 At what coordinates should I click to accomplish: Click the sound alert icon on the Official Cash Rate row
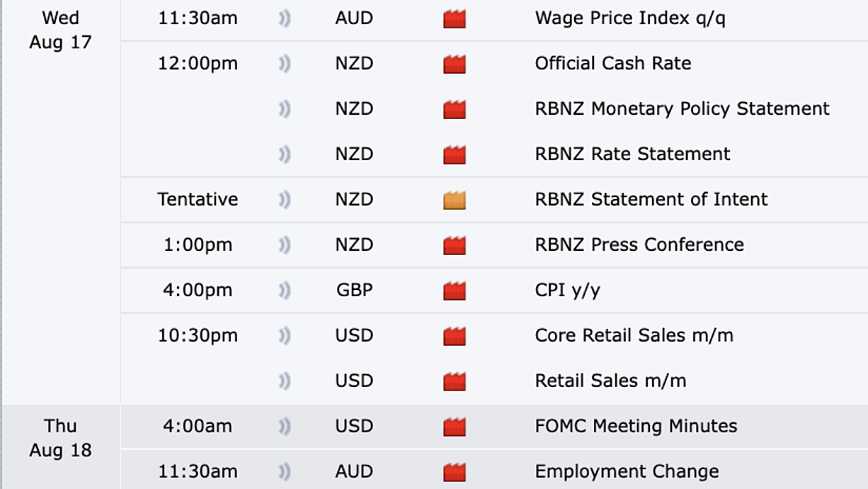tap(285, 64)
